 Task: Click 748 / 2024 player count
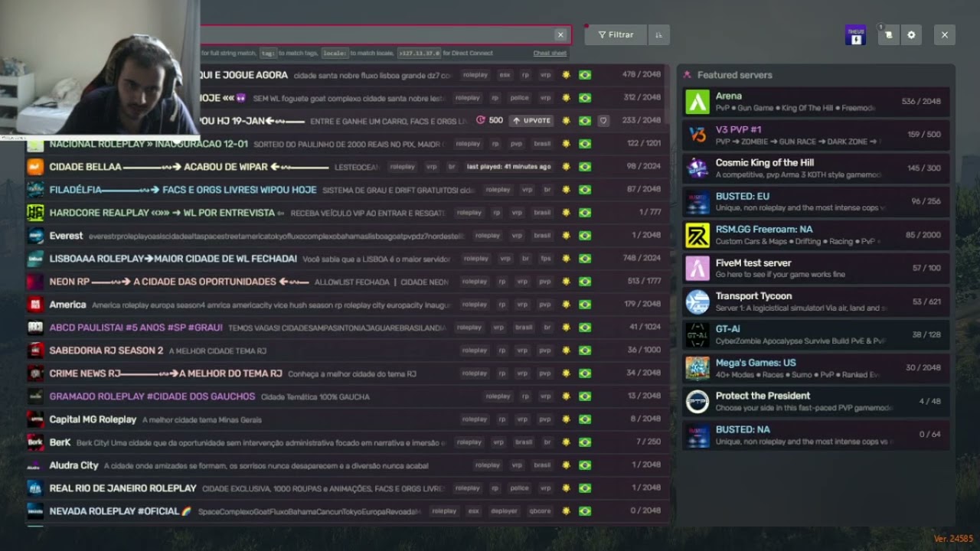coord(642,259)
